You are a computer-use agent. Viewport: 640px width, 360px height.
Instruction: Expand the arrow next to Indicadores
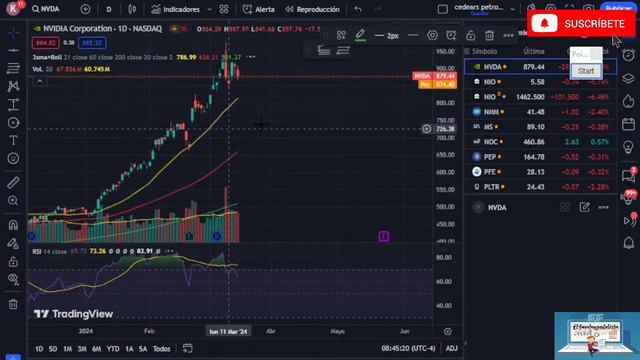tap(209, 9)
